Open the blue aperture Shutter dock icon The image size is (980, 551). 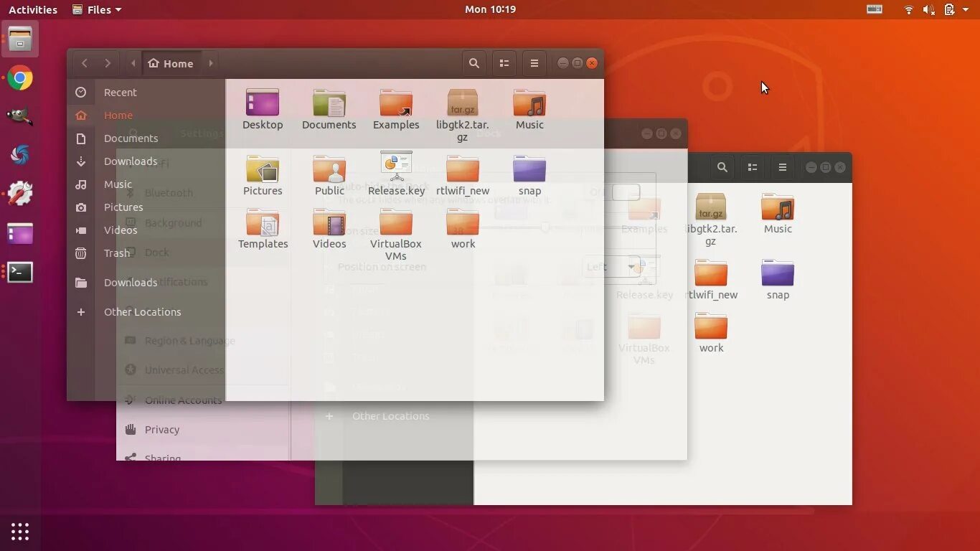point(20,155)
